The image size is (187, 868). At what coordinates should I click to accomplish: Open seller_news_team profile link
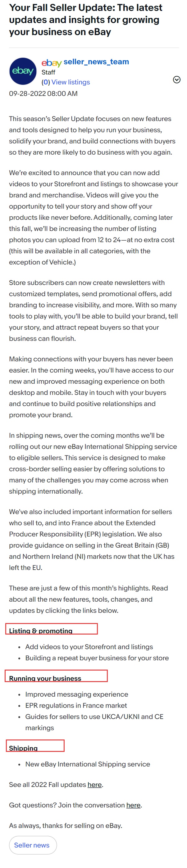[x=96, y=62]
